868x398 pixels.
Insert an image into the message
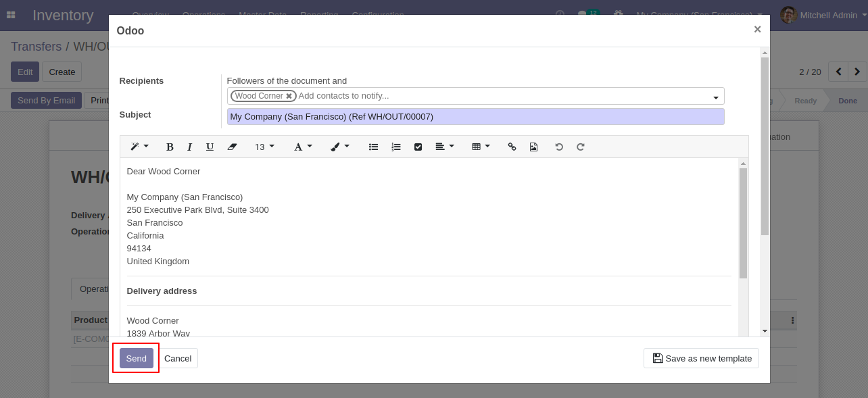(x=533, y=147)
